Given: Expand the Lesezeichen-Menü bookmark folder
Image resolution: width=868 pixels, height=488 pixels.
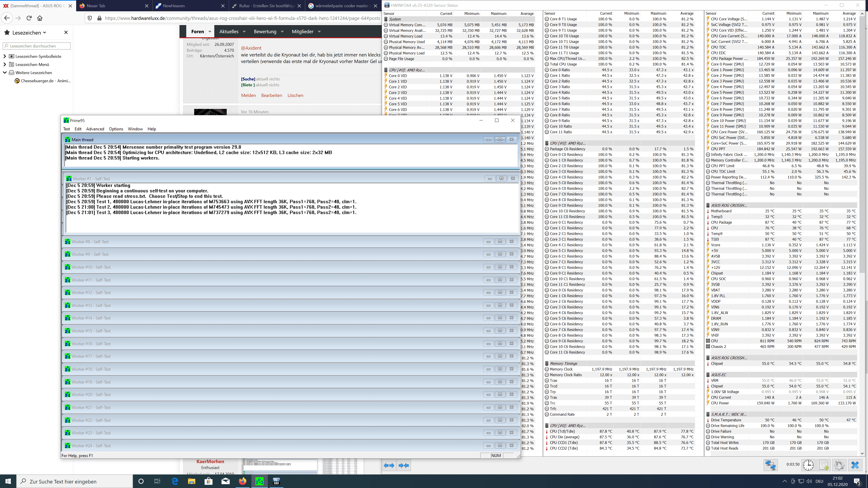Looking at the screenshot, I should (4, 64).
